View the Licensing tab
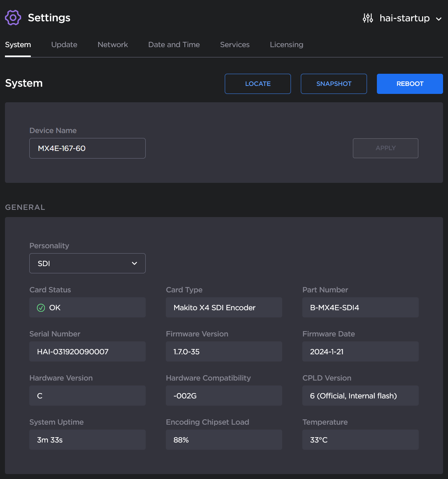The height and width of the screenshot is (479, 448). (286, 44)
